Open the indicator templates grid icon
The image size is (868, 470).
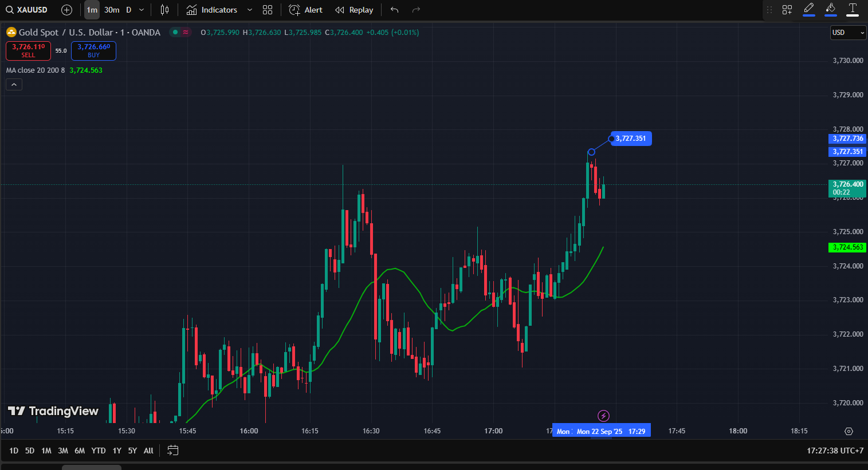click(x=268, y=10)
